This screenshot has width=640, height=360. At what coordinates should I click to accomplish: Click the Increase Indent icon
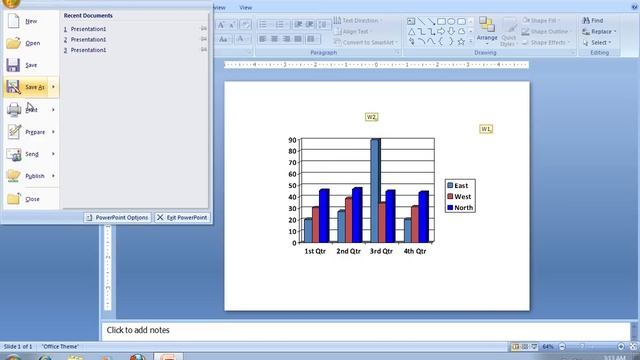[x=309, y=25]
